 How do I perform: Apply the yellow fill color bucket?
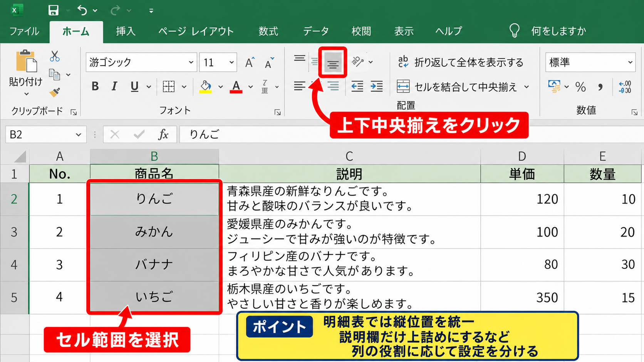coord(206,87)
